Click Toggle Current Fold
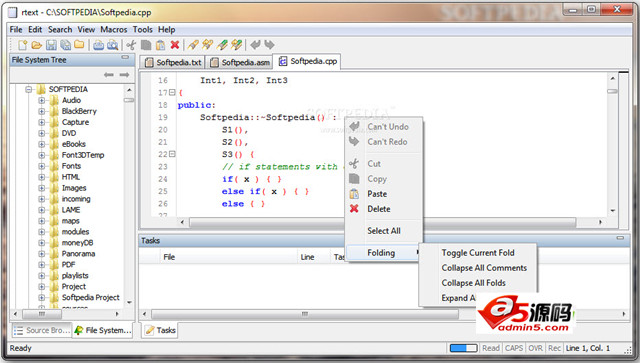Screen dimensions: 640x363 tap(478, 253)
